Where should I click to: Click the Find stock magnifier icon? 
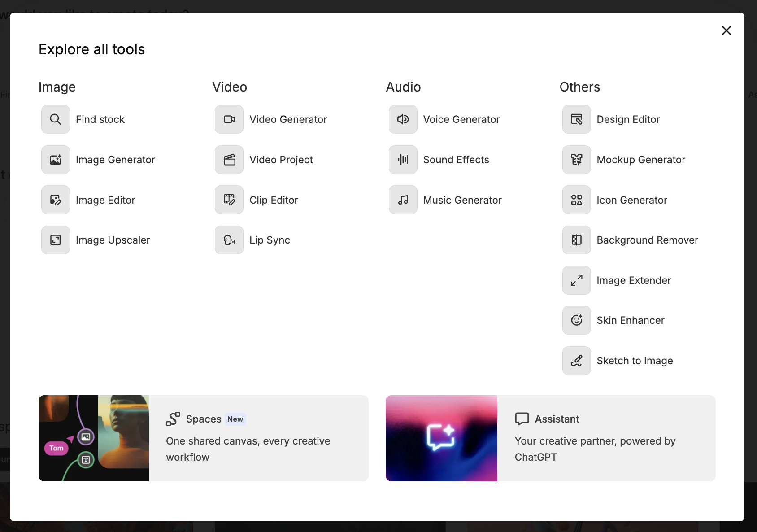56,119
